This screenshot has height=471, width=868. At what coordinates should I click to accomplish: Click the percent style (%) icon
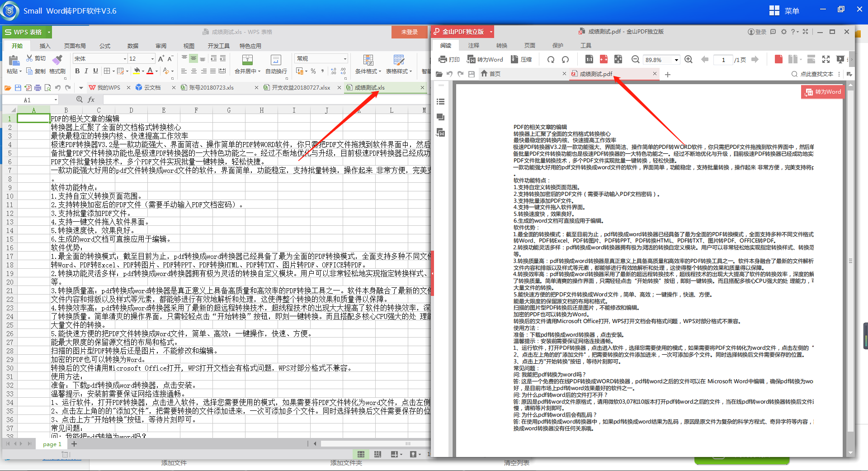click(x=313, y=71)
